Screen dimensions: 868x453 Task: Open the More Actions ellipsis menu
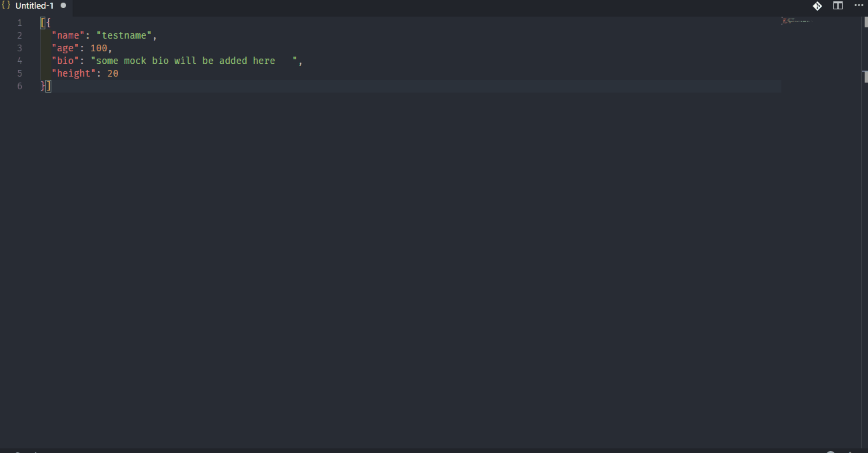click(859, 5)
